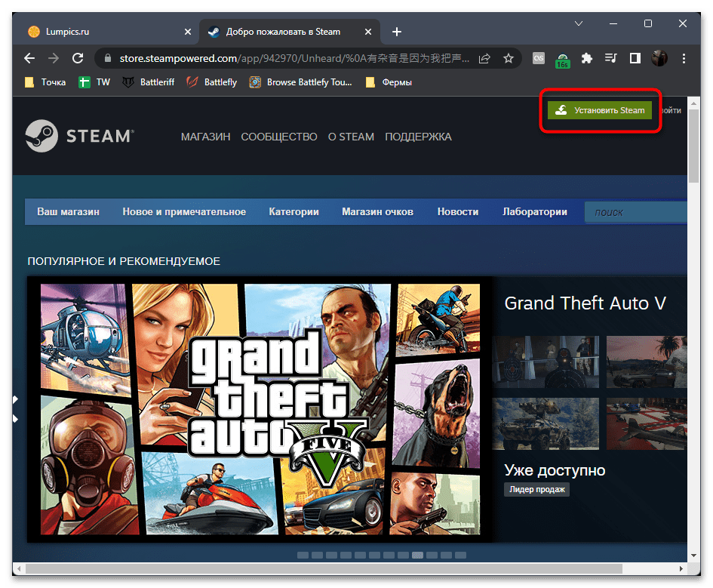Close the Steam welcome tab
Screen dimensions: 713x588
(368, 32)
